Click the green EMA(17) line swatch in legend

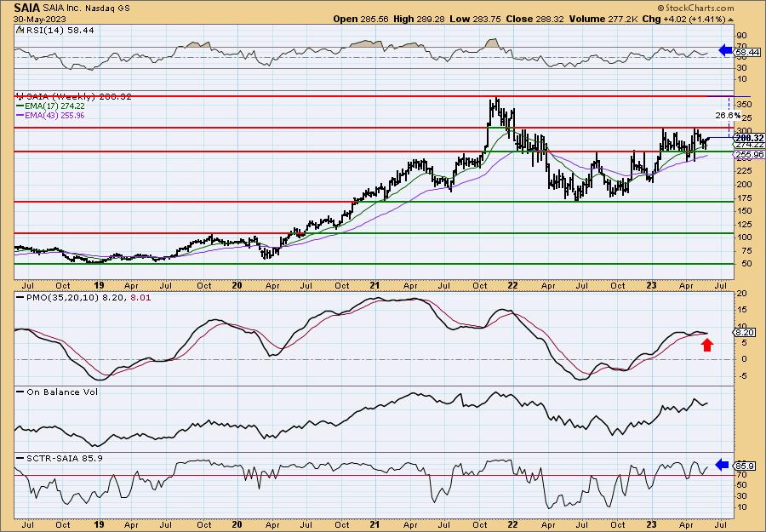click(20, 106)
